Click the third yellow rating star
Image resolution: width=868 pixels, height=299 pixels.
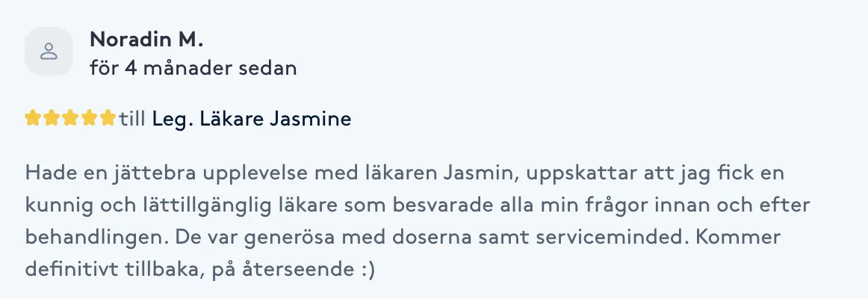[x=70, y=118]
